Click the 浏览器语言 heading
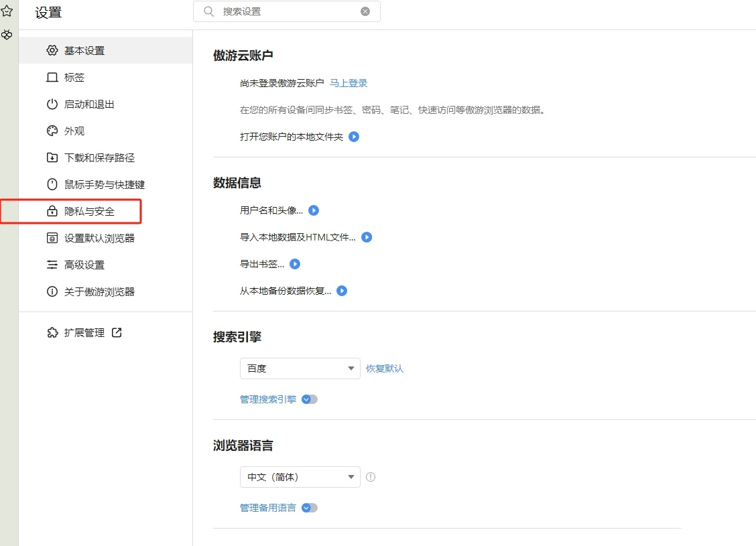The image size is (756, 546). [243, 446]
